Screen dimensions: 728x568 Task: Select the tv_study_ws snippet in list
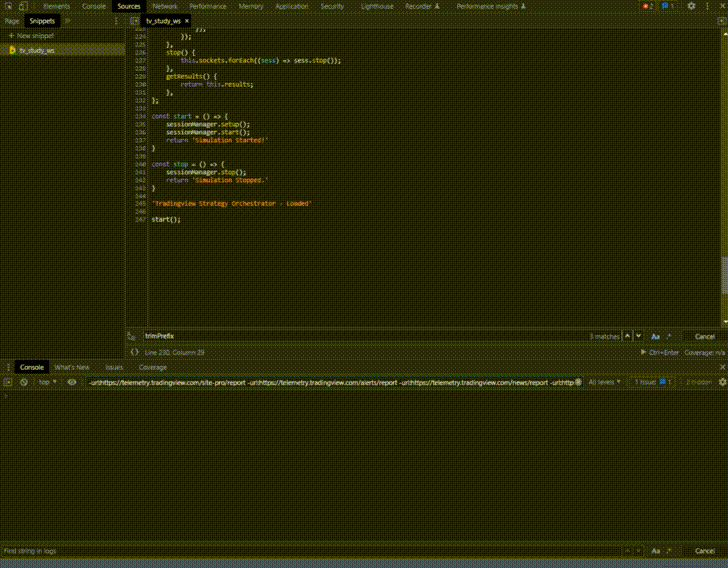[x=63, y=50]
